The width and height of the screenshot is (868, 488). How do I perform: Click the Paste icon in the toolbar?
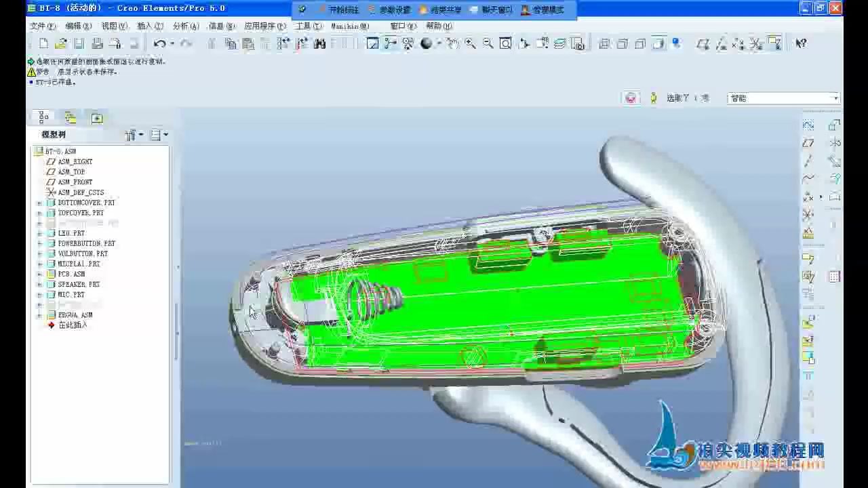[248, 43]
